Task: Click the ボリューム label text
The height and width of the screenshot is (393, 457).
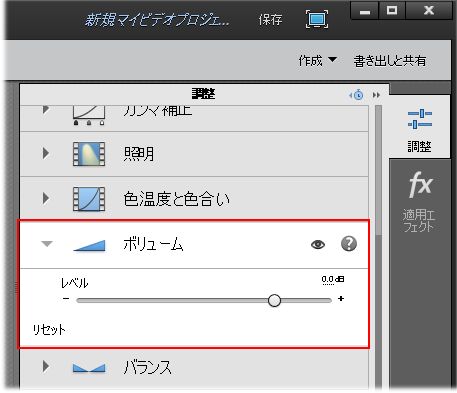Action: pyautogui.click(x=153, y=244)
